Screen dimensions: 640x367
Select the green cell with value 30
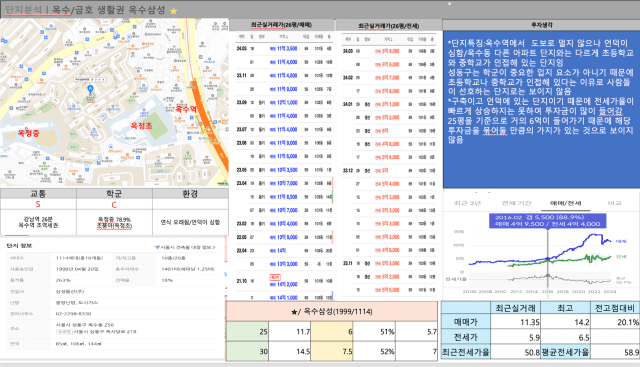(247, 351)
